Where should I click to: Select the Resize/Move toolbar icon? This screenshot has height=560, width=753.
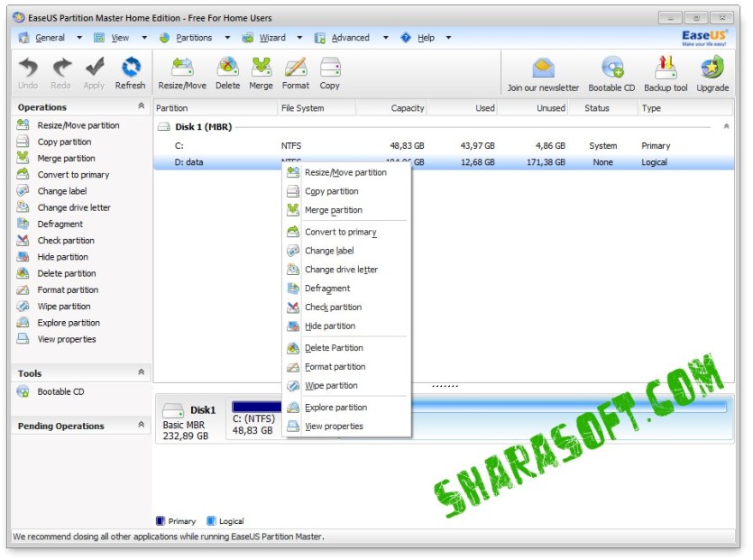coord(182,67)
